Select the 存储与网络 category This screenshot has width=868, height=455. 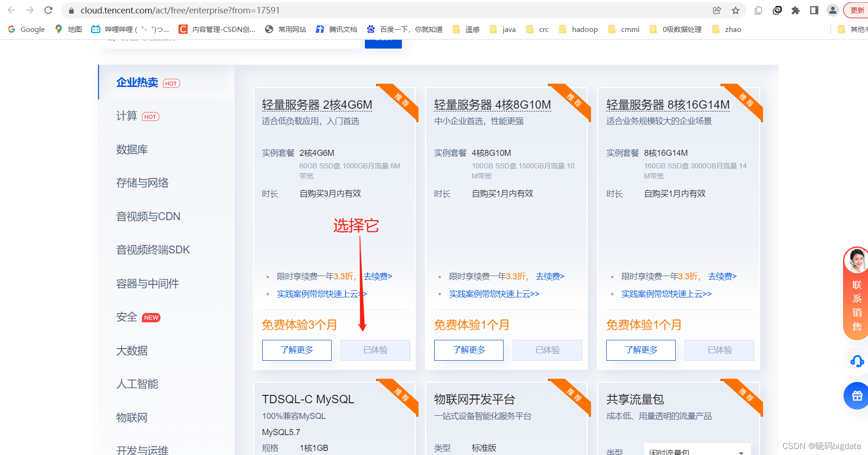click(142, 183)
